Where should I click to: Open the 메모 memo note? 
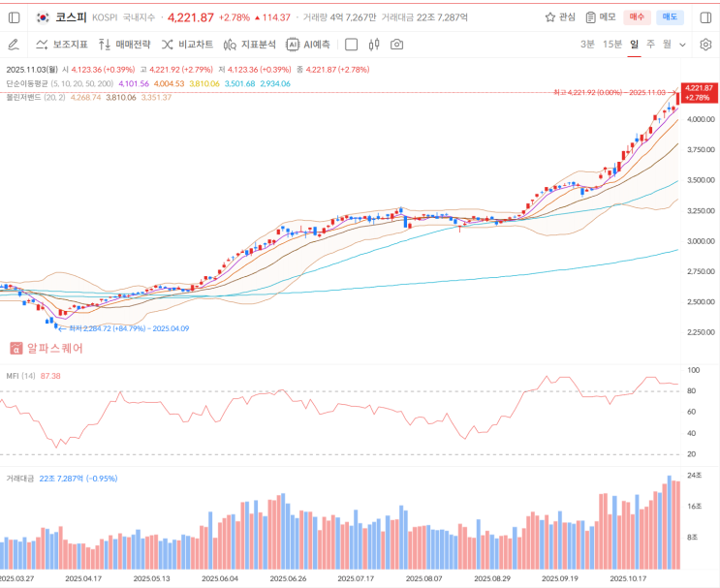(x=601, y=17)
